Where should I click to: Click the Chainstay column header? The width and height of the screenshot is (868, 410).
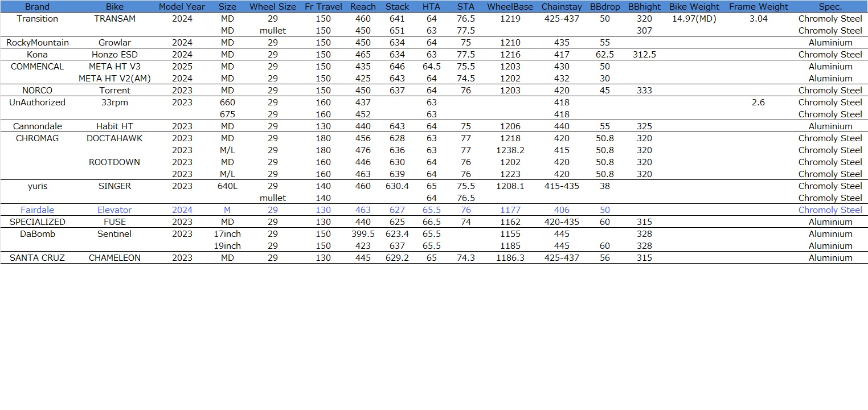point(562,7)
